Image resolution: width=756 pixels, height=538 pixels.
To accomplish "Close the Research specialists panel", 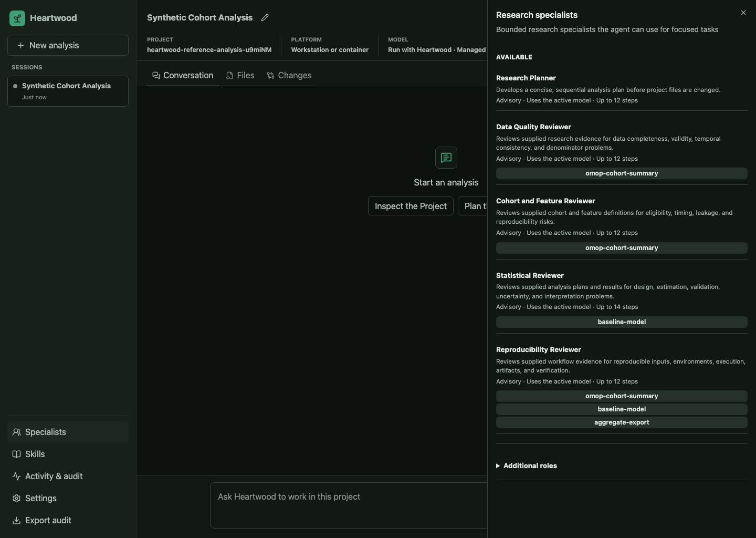I will pos(743,13).
